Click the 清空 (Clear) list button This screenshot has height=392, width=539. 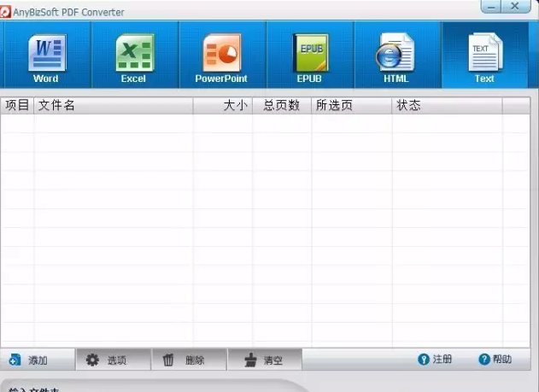coord(265,360)
